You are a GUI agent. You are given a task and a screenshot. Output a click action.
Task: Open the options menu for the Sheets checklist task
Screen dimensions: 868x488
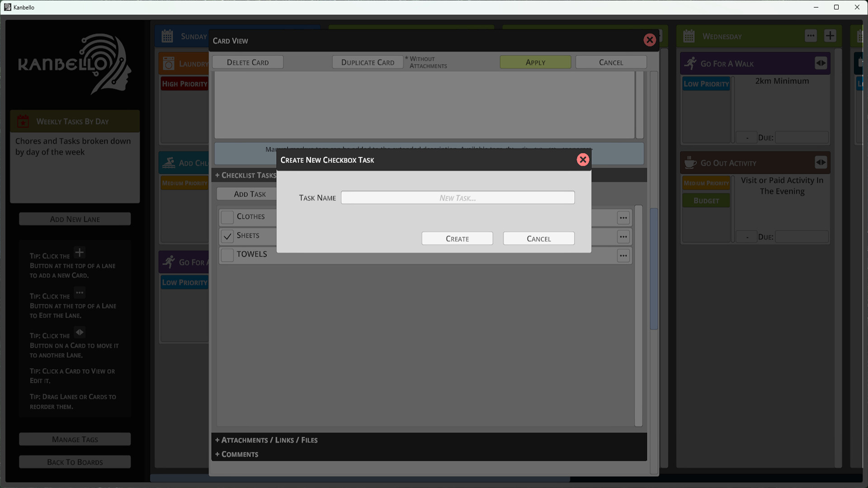tap(623, 236)
